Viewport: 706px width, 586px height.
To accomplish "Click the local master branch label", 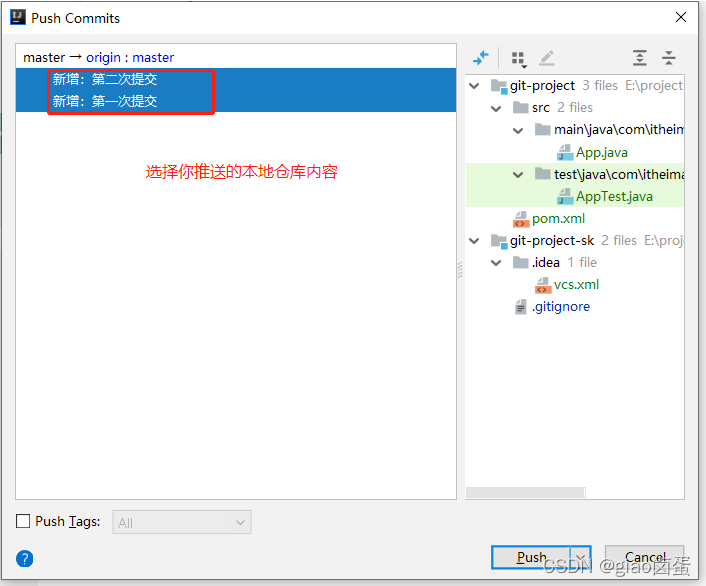I will point(44,58).
